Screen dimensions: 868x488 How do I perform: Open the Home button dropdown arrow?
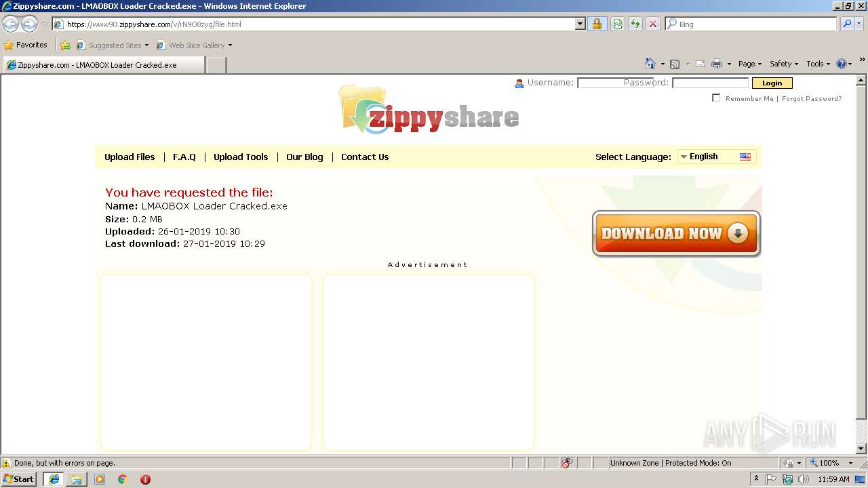[x=663, y=64]
